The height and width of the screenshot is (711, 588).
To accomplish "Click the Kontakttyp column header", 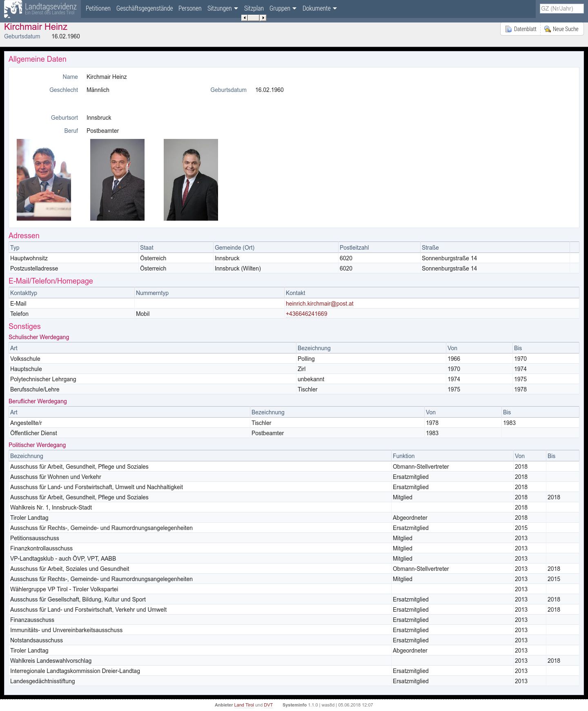I will click(71, 293).
